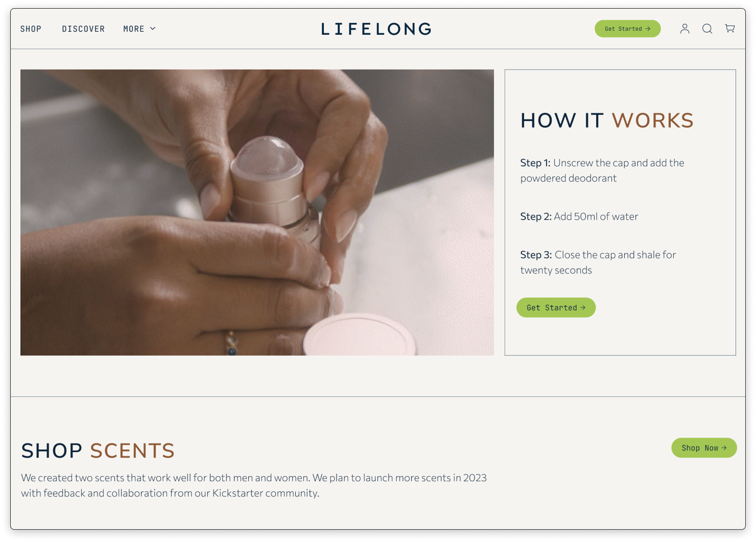Open the SHOP menu item
Viewport: 756px width, 542px height.
[x=31, y=29]
